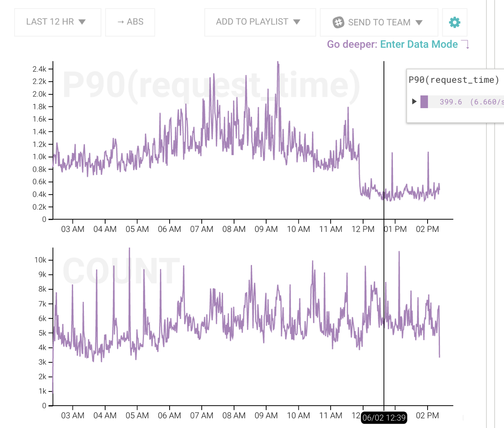
Task: Click the 02 PM label under P90 chart
Action: [x=427, y=229]
